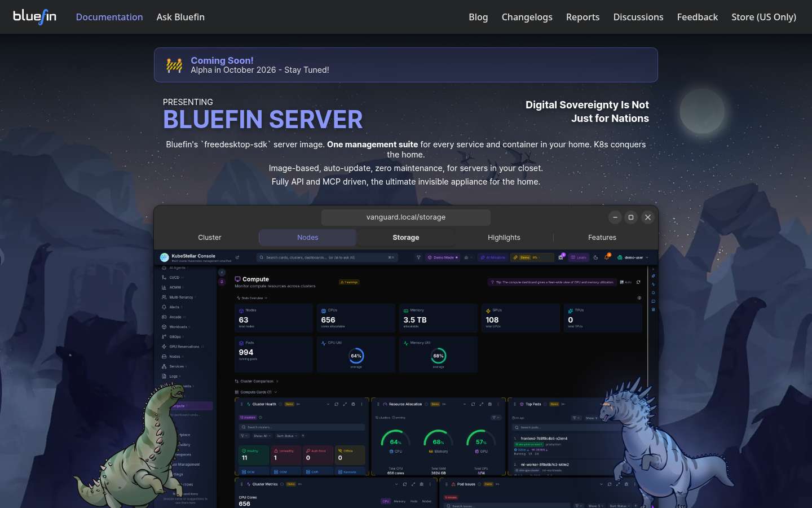Visit the Discussions link
The image size is (812, 508).
pos(638,17)
